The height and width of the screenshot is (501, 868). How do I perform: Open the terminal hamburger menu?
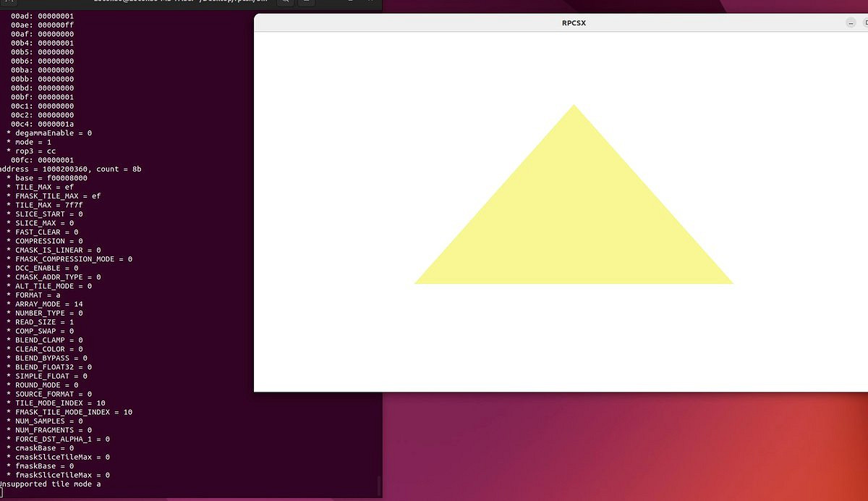point(305,2)
